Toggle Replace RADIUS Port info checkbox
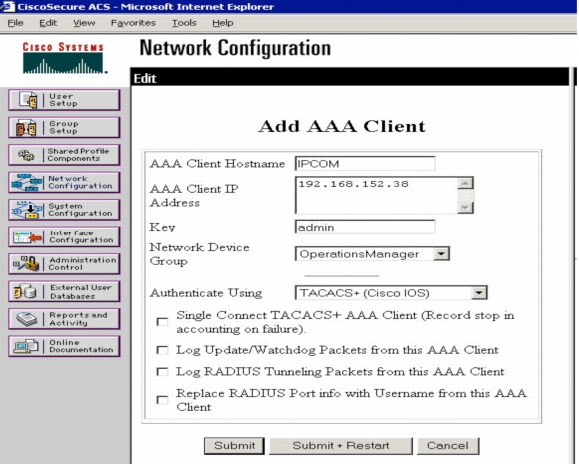The width and height of the screenshot is (579, 466). [162, 400]
